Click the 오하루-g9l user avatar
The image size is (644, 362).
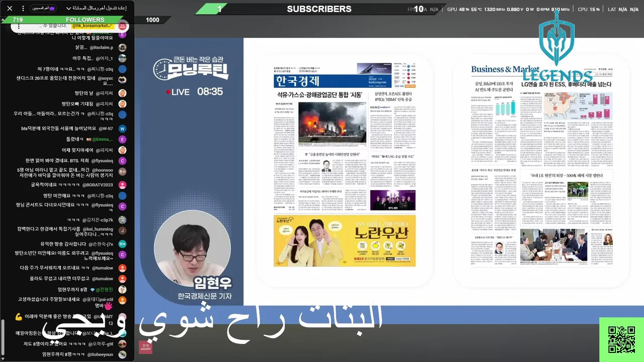[x=122, y=344]
